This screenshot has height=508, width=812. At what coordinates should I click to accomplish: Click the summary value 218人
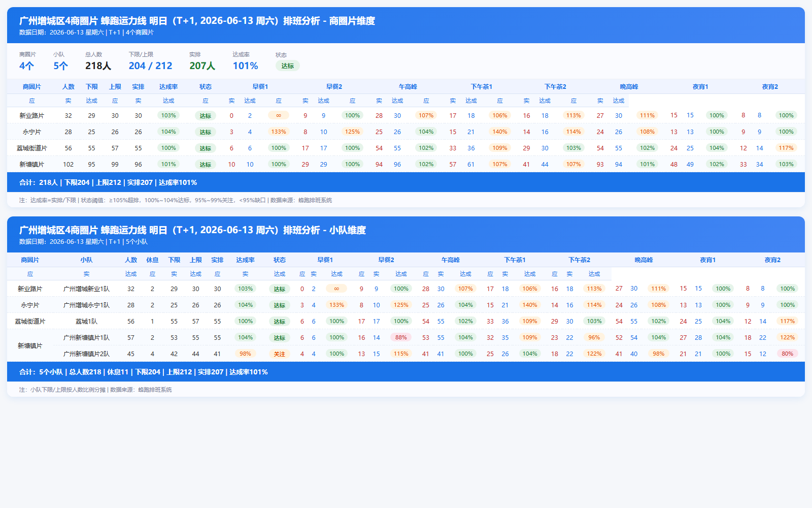click(x=98, y=66)
